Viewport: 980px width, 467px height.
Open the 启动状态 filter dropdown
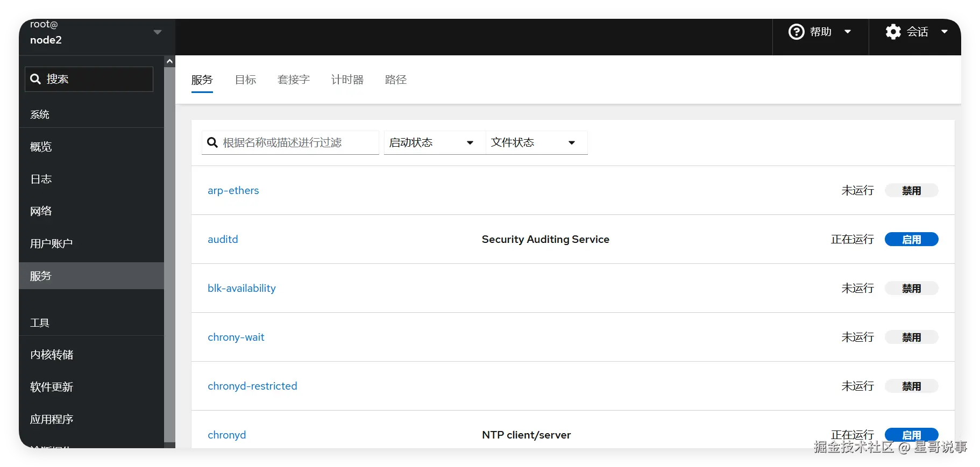[x=435, y=142]
